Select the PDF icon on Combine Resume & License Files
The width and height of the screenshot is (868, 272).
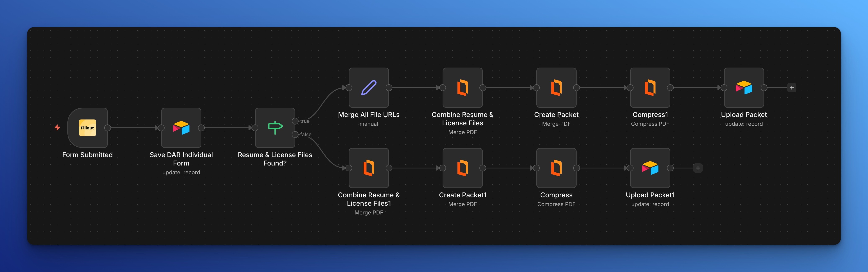pyautogui.click(x=463, y=87)
